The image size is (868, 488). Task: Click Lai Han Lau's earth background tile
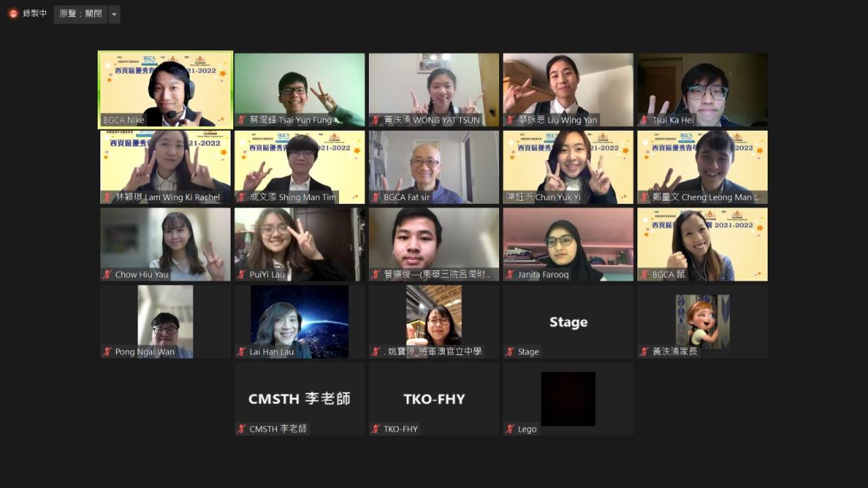pyautogui.click(x=300, y=321)
